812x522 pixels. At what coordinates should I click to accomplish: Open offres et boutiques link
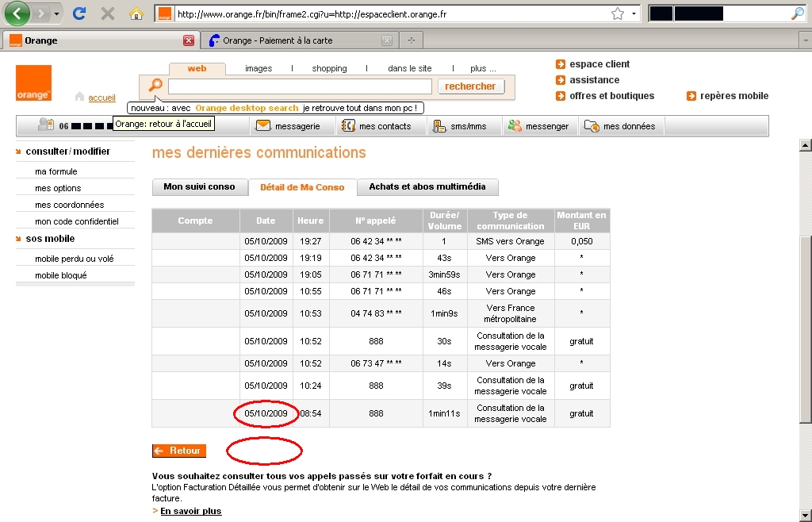click(x=611, y=96)
